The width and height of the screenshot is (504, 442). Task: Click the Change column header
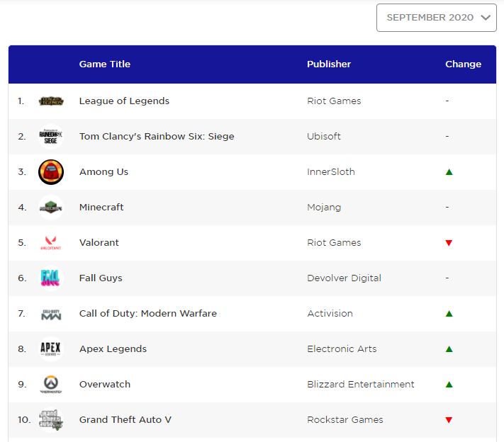pyautogui.click(x=463, y=64)
